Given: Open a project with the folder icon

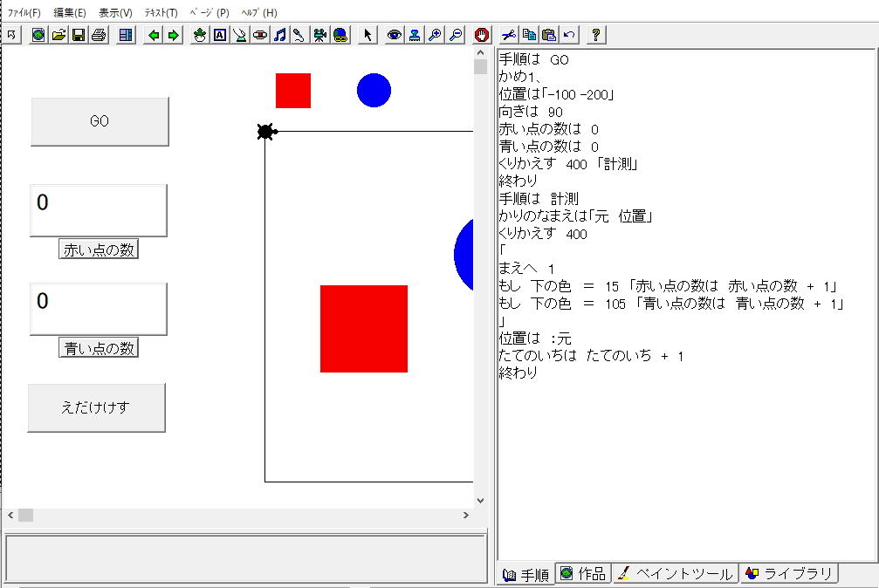Looking at the screenshot, I should 58,35.
